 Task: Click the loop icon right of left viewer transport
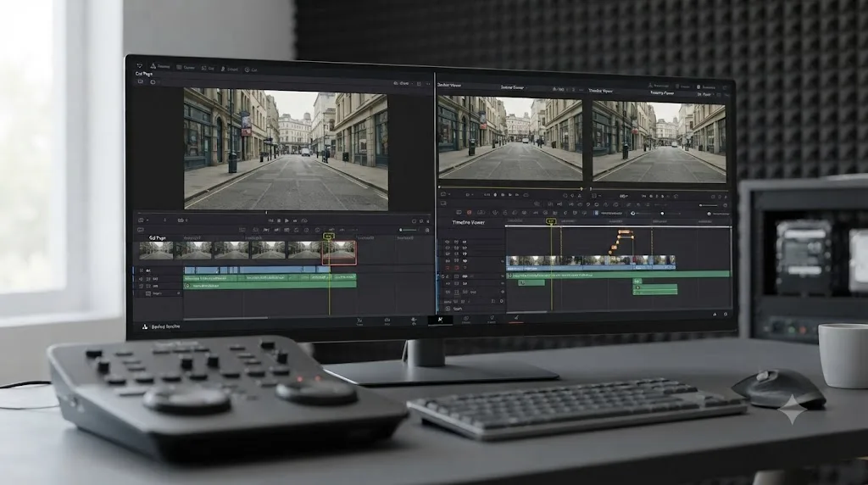(304, 221)
